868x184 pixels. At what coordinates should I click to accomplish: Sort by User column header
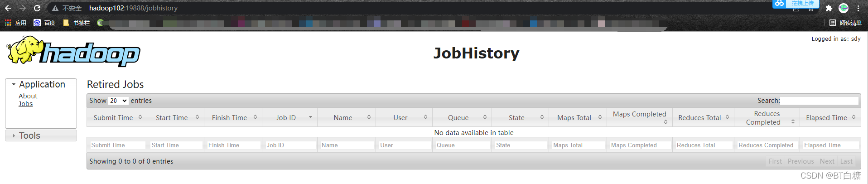404,117
